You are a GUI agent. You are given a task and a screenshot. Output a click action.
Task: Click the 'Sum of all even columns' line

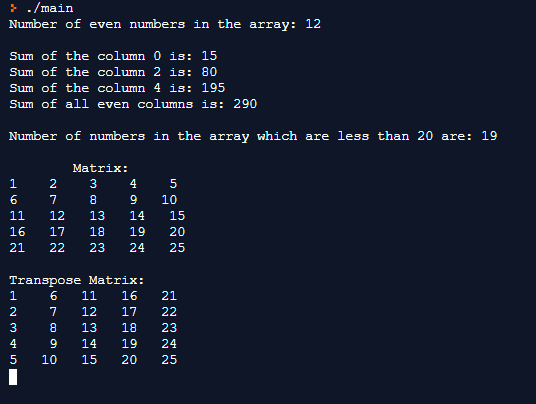click(x=133, y=104)
